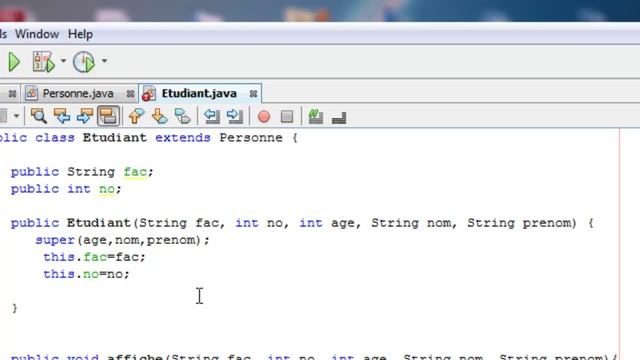Click the Uncomment icon in editor toolbar
Image resolution: width=640 pixels, height=360 pixels.
(x=339, y=118)
